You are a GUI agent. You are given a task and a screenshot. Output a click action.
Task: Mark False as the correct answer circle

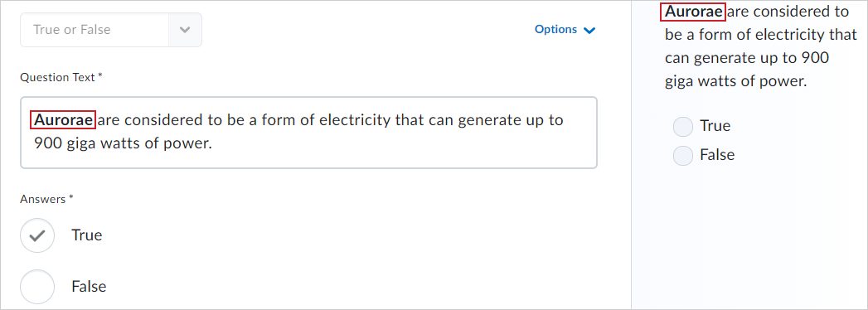click(x=37, y=287)
